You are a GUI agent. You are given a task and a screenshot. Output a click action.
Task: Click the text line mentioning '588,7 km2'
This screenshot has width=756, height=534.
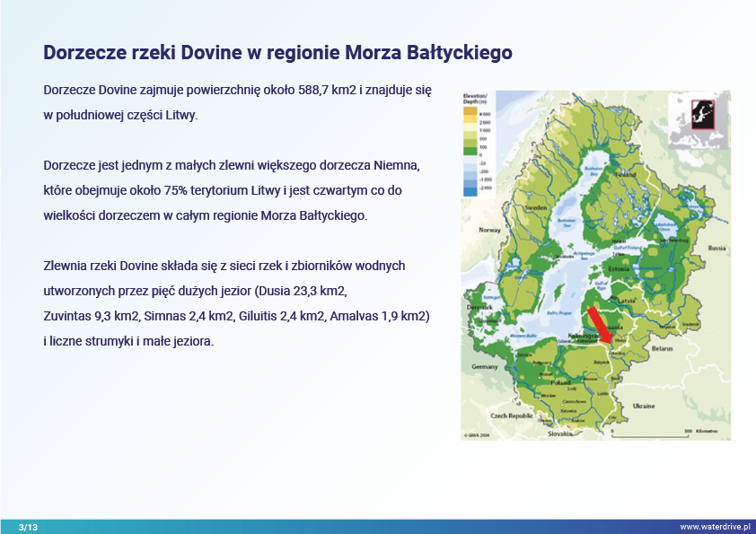(224, 91)
